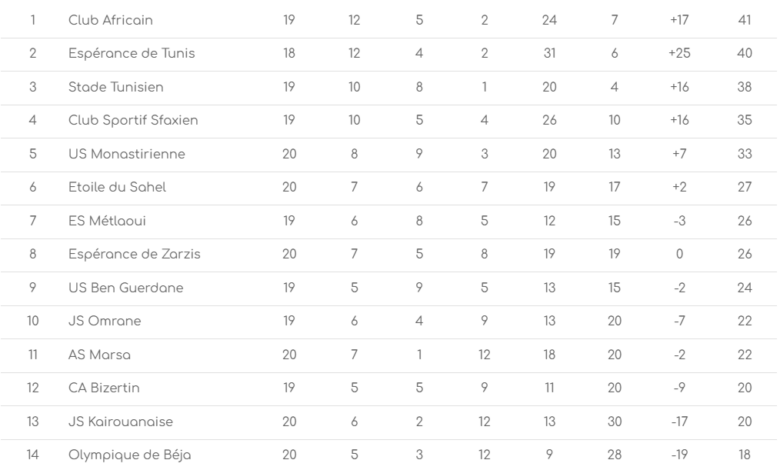Click the Olympique de Béja name

pos(129,455)
